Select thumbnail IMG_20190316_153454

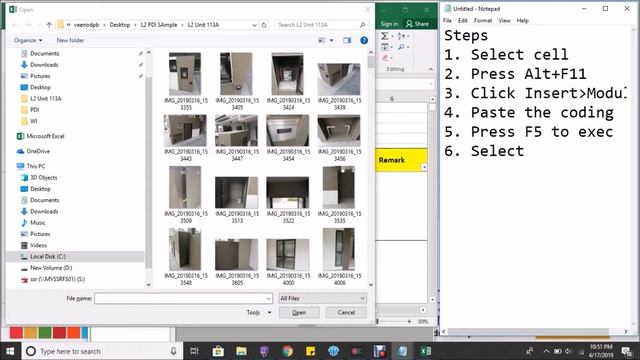coord(288,138)
